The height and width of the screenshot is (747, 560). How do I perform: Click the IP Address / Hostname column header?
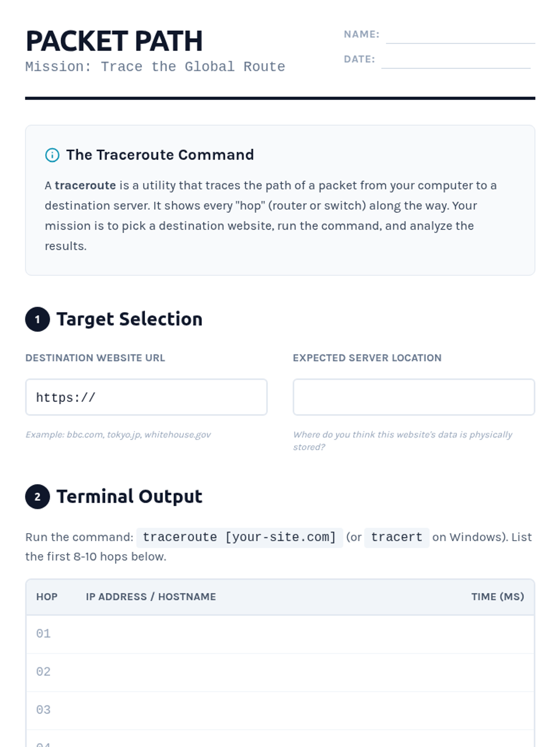point(150,597)
